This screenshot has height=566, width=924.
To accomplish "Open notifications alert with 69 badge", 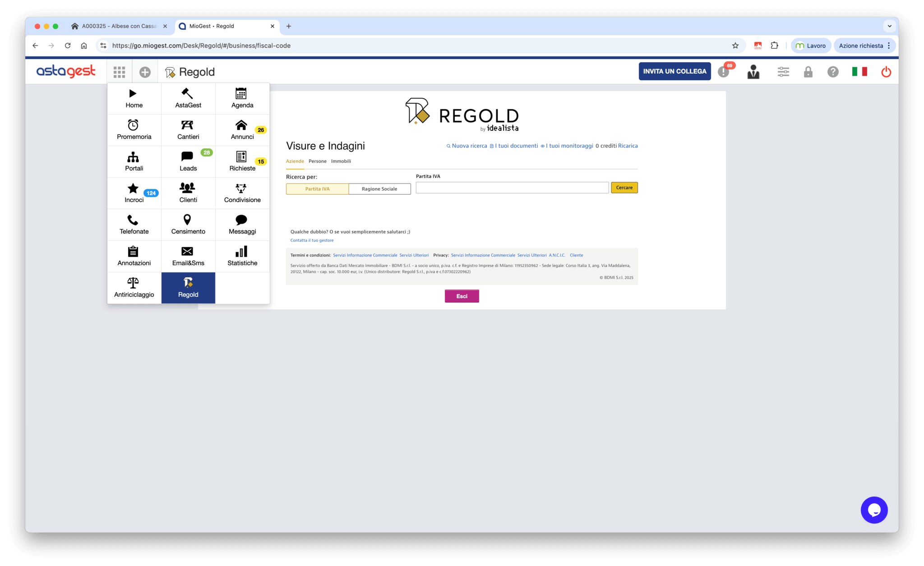I will (724, 71).
